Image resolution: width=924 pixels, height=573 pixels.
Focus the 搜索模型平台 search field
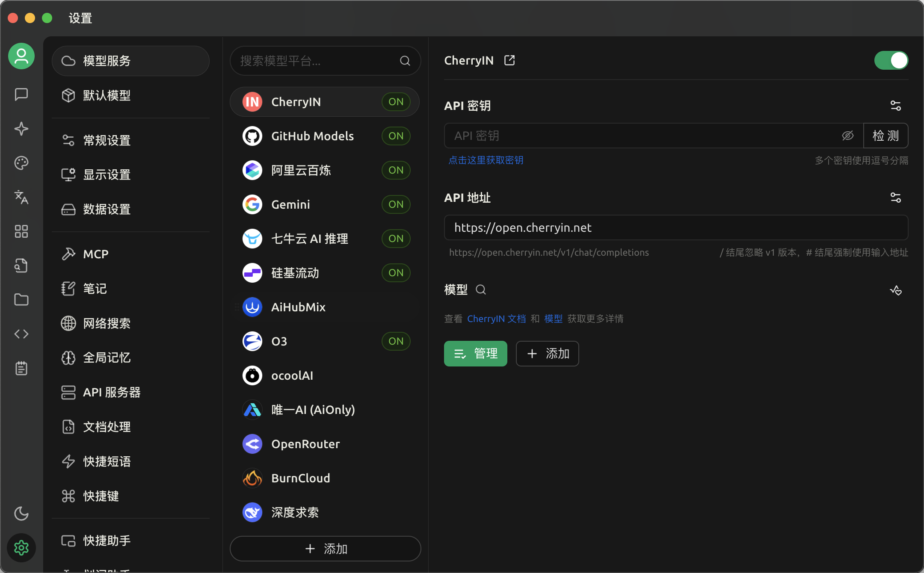tap(317, 61)
